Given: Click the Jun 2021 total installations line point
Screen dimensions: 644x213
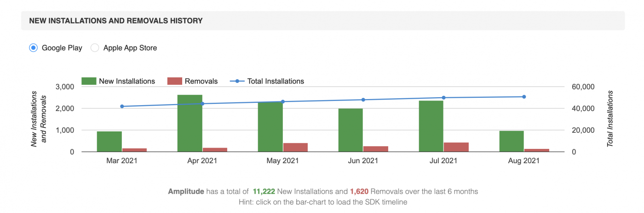Looking at the screenshot, I should [x=363, y=100].
